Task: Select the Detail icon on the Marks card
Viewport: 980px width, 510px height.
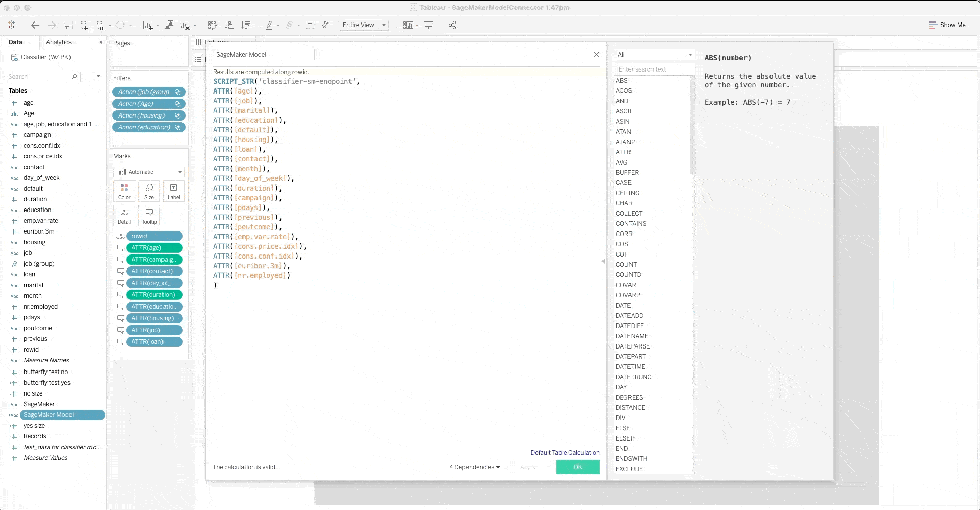Action: point(124,215)
